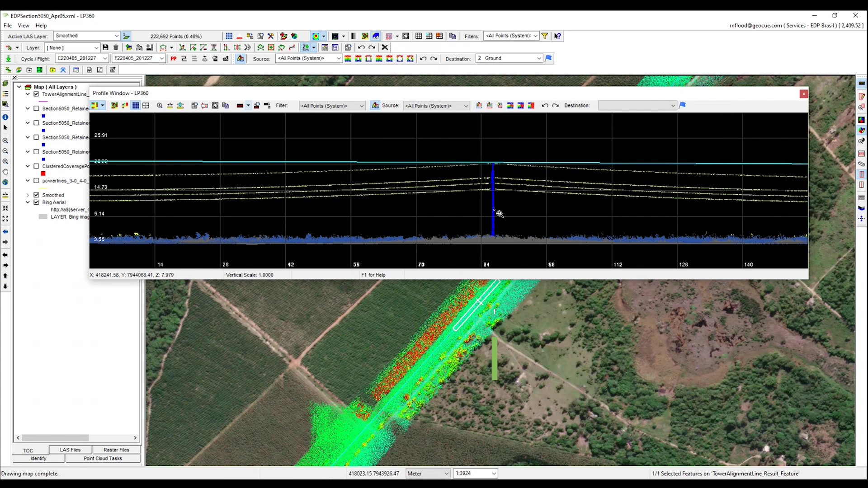Viewport: 868px width, 488px height.
Task: Open the Active LAS Layer Smoothed dropdown
Action: click(x=117, y=36)
